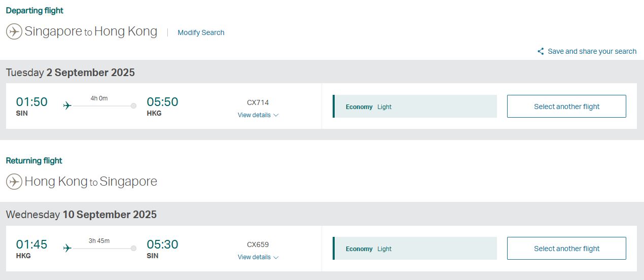Expand View details chevron for CX659
The image size is (644, 280).
[x=276, y=257]
